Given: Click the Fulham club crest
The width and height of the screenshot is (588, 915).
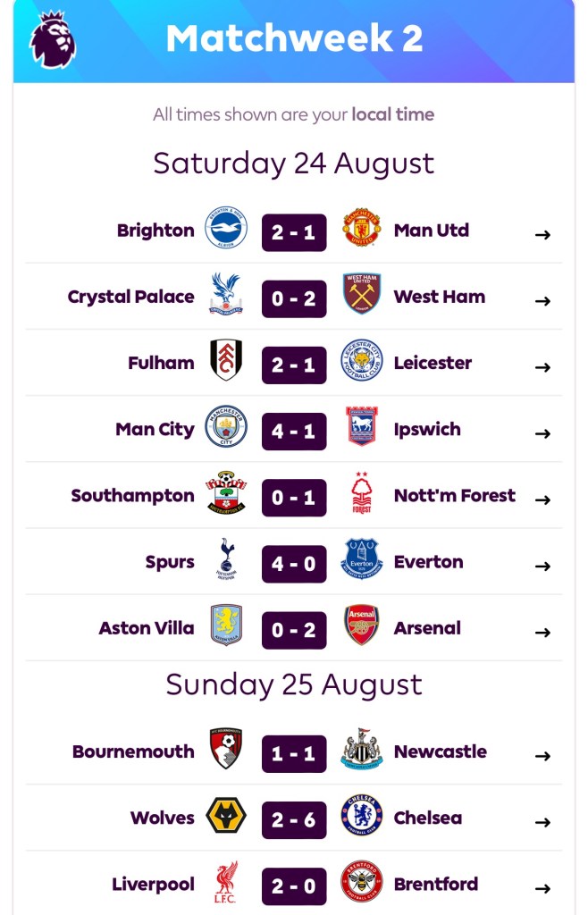Looking at the screenshot, I should coord(226,363).
